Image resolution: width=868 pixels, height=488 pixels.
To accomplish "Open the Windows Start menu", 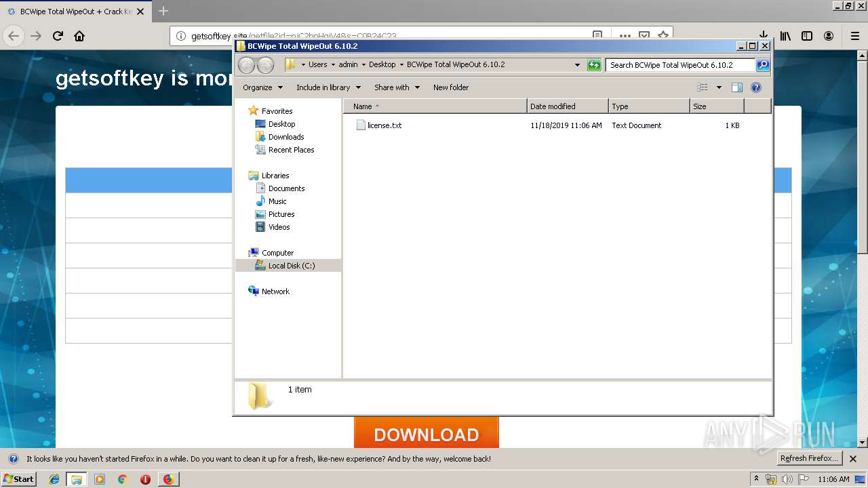I will [18, 479].
